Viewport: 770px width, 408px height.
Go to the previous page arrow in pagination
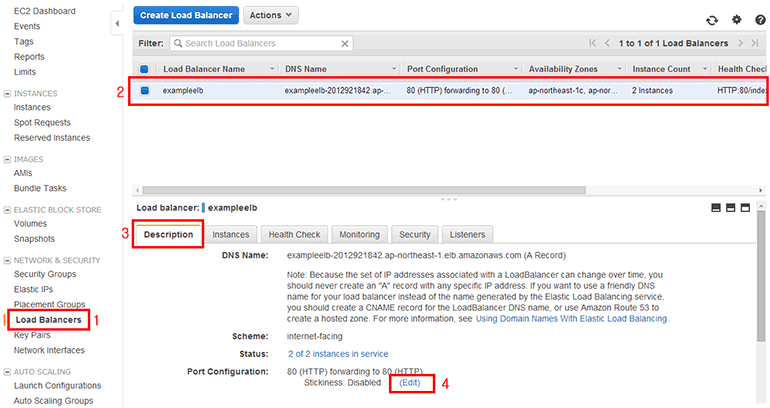tap(607, 44)
